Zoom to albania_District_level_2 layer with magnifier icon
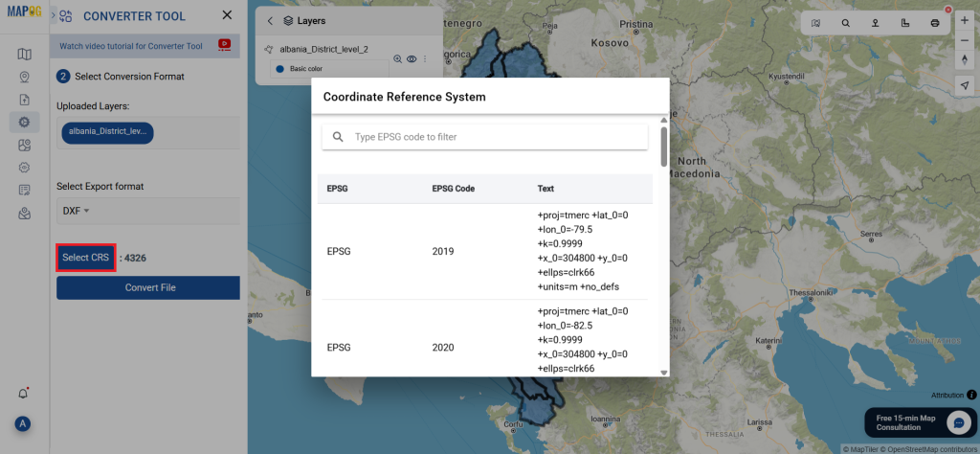980x454 pixels. 397,58
